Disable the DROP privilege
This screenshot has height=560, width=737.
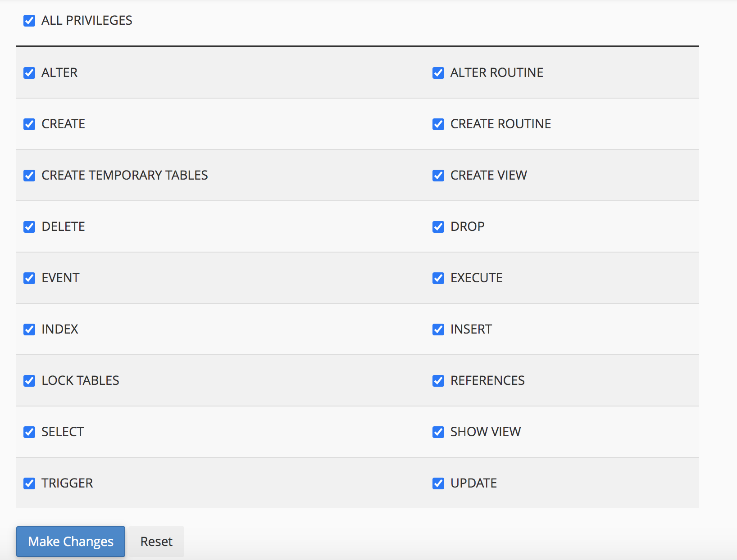tap(438, 227)
